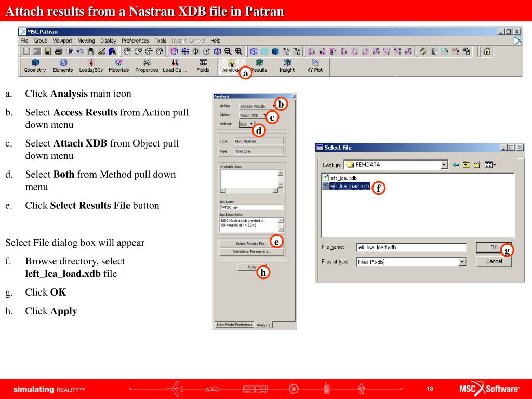Open the File menu
The image size is (532, 399).
[24, 41]
